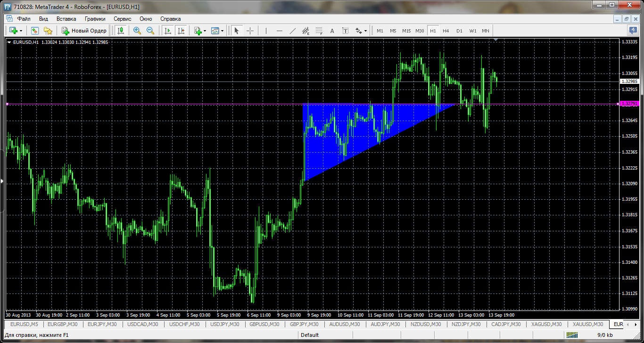Image resolution: width=644 pixels, height=343 pixels.
Task: Switch chart to MN timeframe
Action: (486, 31)
